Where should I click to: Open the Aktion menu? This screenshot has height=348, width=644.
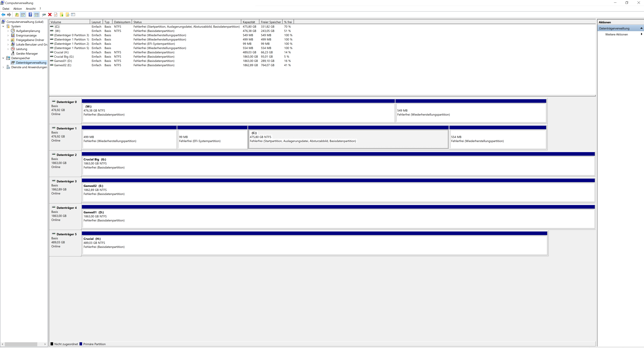click(17, 9)
